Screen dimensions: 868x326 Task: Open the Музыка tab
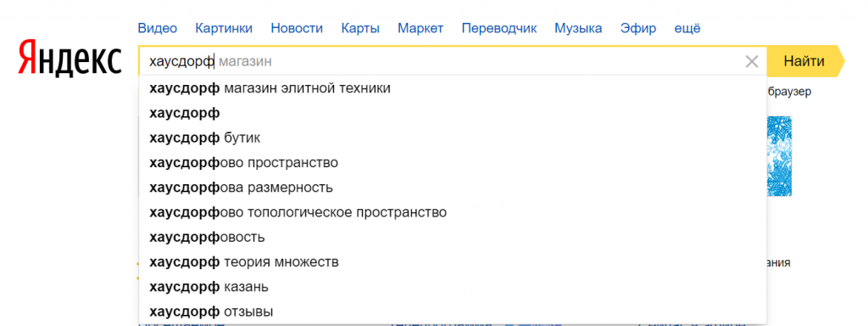[x=578, y=28]
